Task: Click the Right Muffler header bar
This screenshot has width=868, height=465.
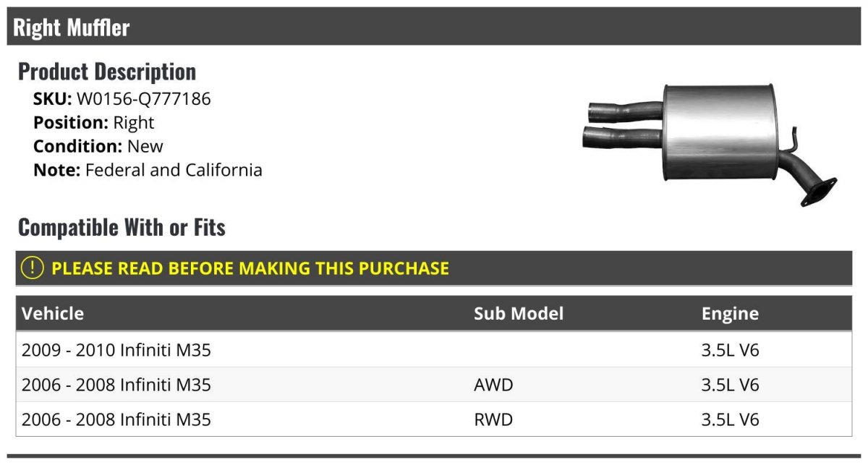Action: pos(434,27)
